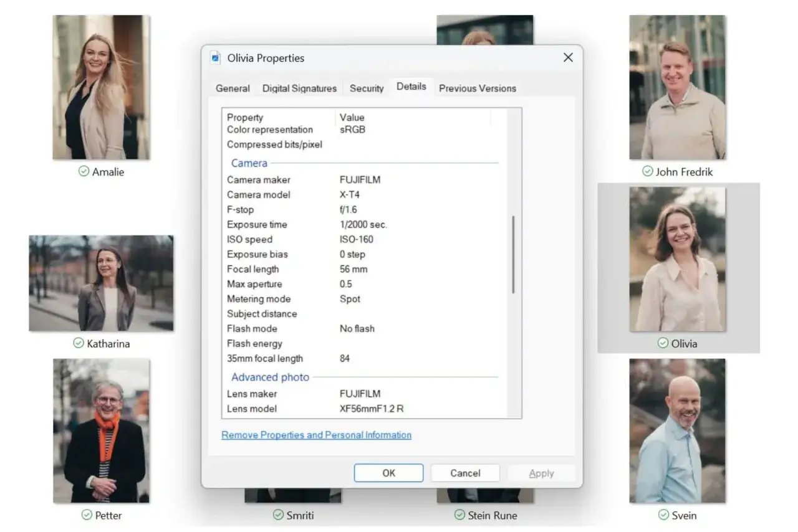This screenshot has height=532, width=798.
Task: Open the Digital Signatures tab
Action: [299, 88]
